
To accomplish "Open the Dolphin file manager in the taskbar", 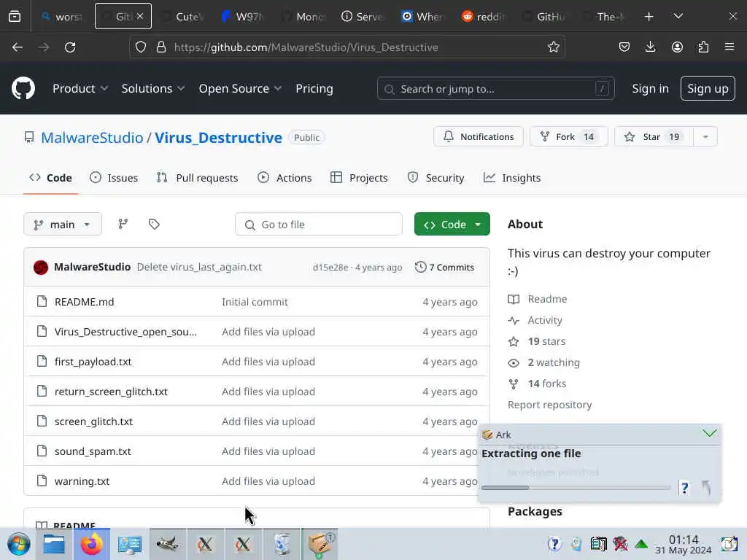I will [x=54, y=544].
